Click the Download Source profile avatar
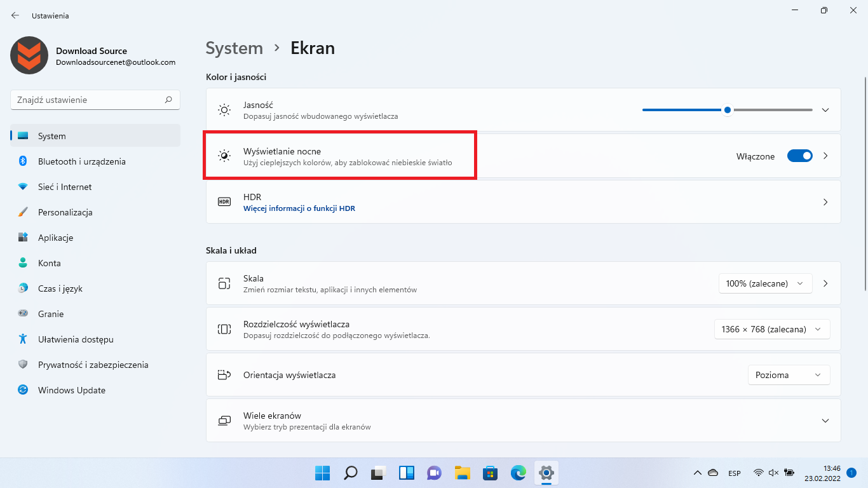The image size is (868, 488). 29,55
